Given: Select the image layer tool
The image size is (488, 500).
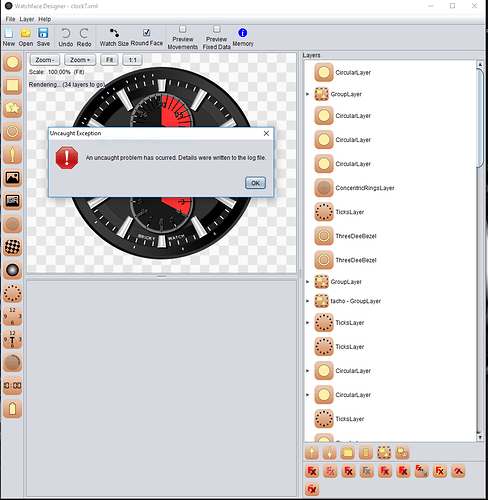Looking at the screenshot, I should (x=13, y=178).
